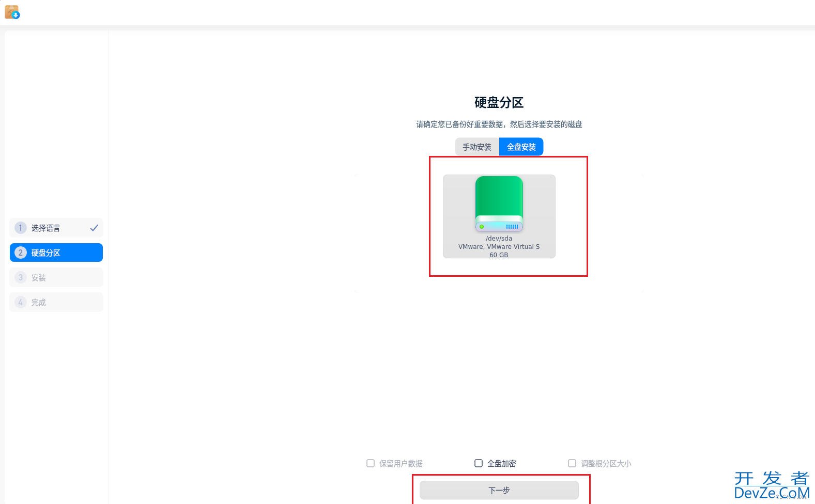
Task: Select step 2 硬盘分区 in sidebar
Action: click(x=56, y=253)
